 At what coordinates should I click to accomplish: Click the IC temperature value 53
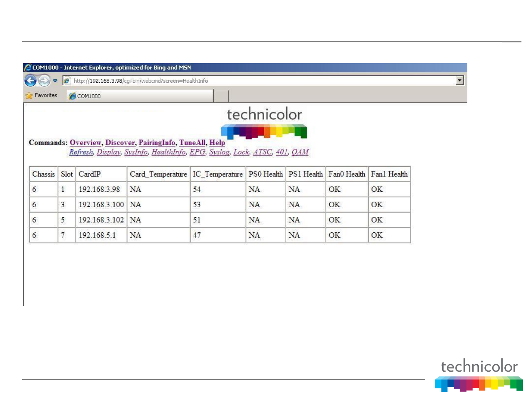click(218, 205)
